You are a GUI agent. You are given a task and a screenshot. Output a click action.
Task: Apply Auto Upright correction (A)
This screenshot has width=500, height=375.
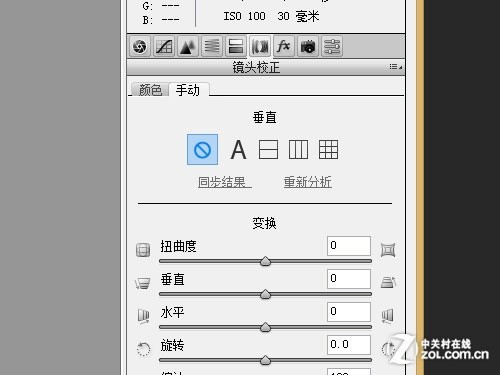238,150
